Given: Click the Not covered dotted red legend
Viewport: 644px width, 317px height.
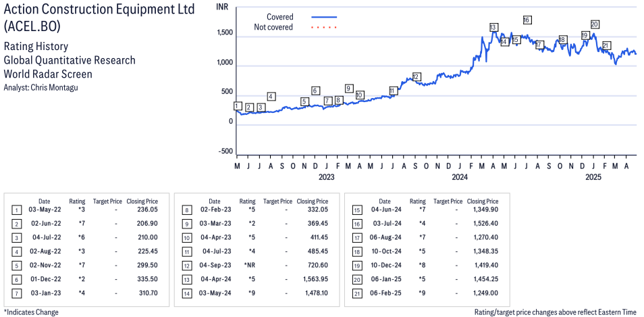Looking at the screenshot, I should tap(324, 28).
